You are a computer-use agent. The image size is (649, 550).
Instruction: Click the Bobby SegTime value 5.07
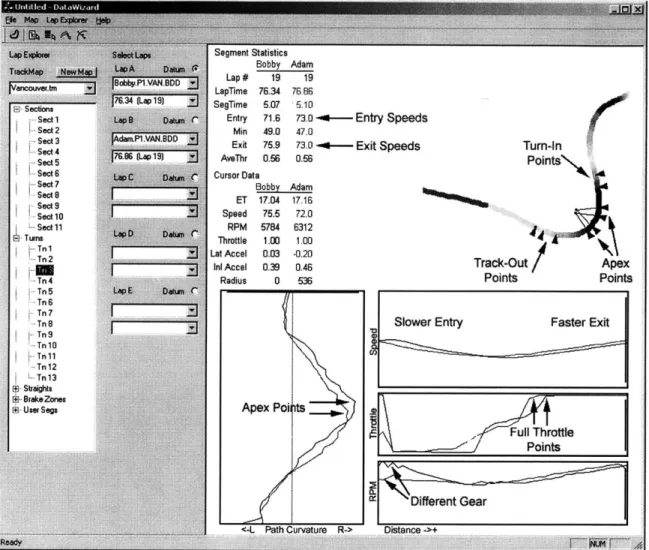pos(272,105)
